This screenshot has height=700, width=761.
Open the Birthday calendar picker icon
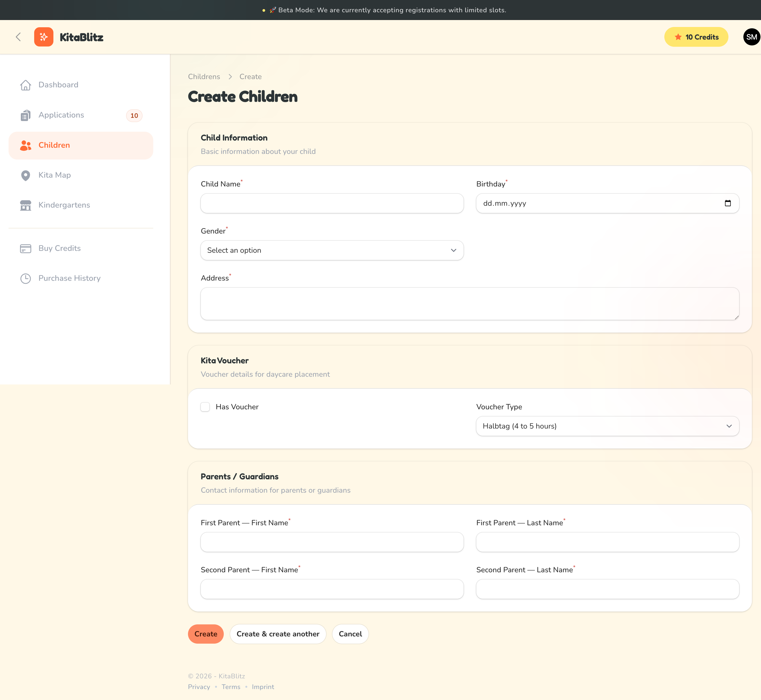[x=727, y=203]
